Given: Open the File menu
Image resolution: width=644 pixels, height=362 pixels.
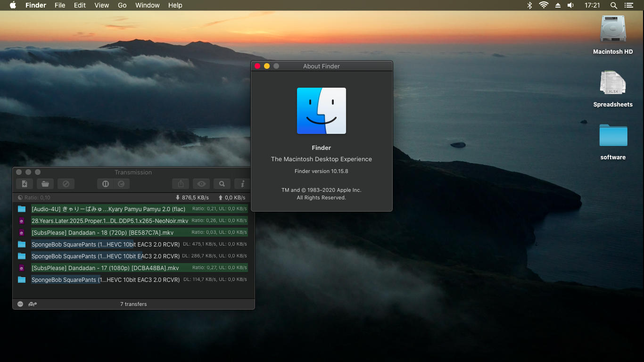Looking at the screenshot, I should (60, 5).
